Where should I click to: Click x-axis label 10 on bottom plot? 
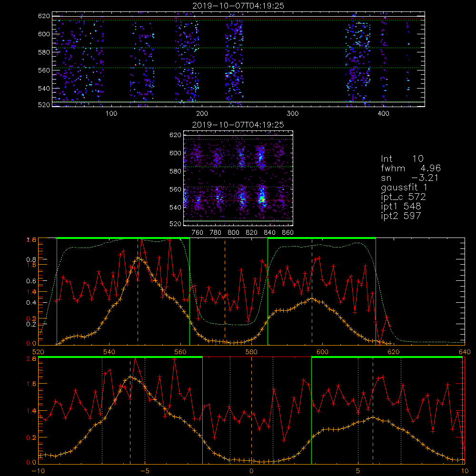coord(465,471)
